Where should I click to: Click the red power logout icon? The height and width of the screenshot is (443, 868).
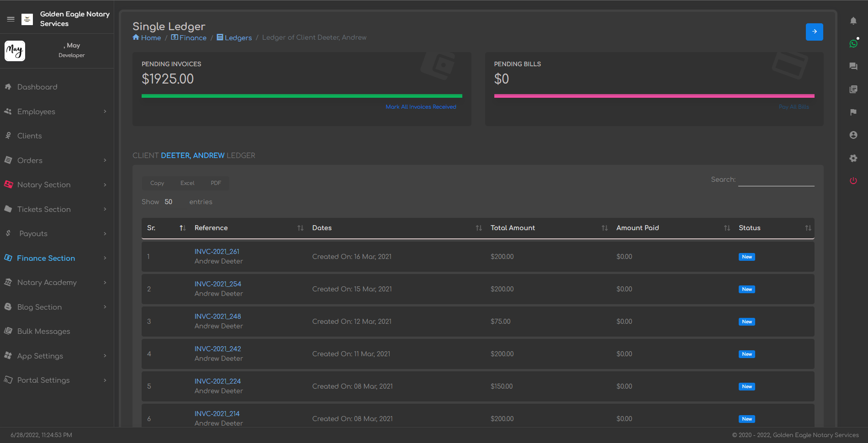[x=853, y=181]
